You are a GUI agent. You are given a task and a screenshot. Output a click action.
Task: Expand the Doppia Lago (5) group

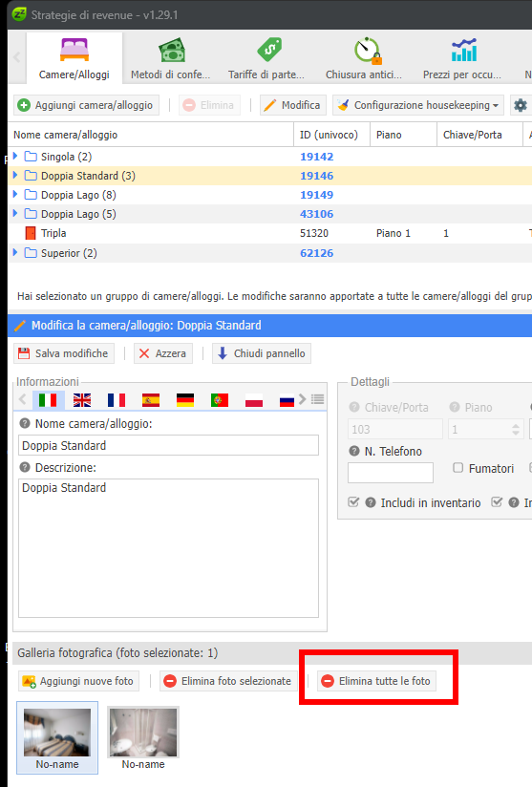click(x=15, y=213)
